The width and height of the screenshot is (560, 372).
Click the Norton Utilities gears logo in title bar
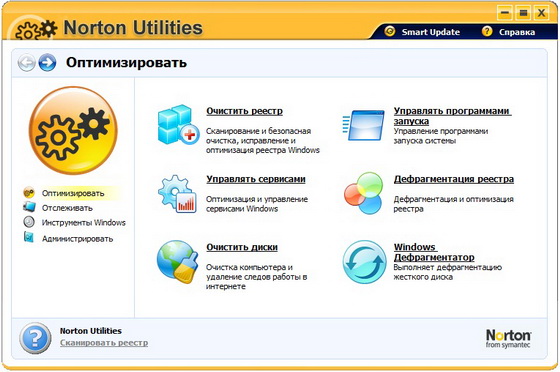pyautogui.click(x=36, y=30)
